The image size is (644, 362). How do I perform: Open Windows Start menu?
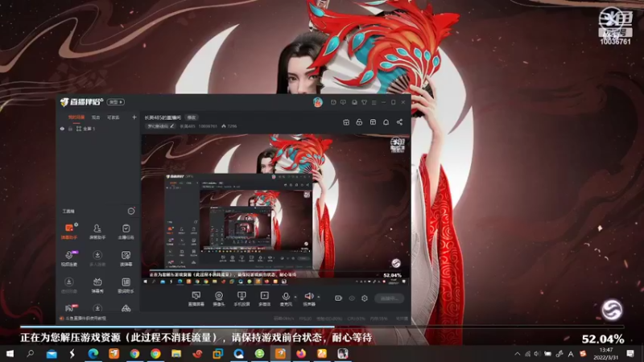pyautogui.click(x=10, y=353)
